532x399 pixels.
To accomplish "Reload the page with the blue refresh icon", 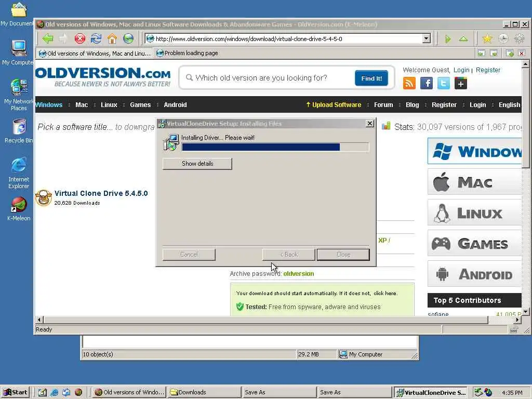I will 96,38.
